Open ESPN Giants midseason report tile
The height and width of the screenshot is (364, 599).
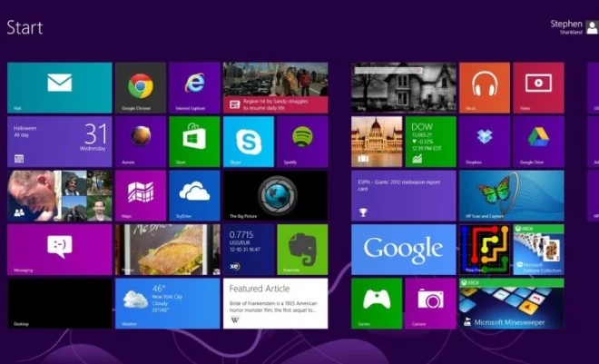404,195
